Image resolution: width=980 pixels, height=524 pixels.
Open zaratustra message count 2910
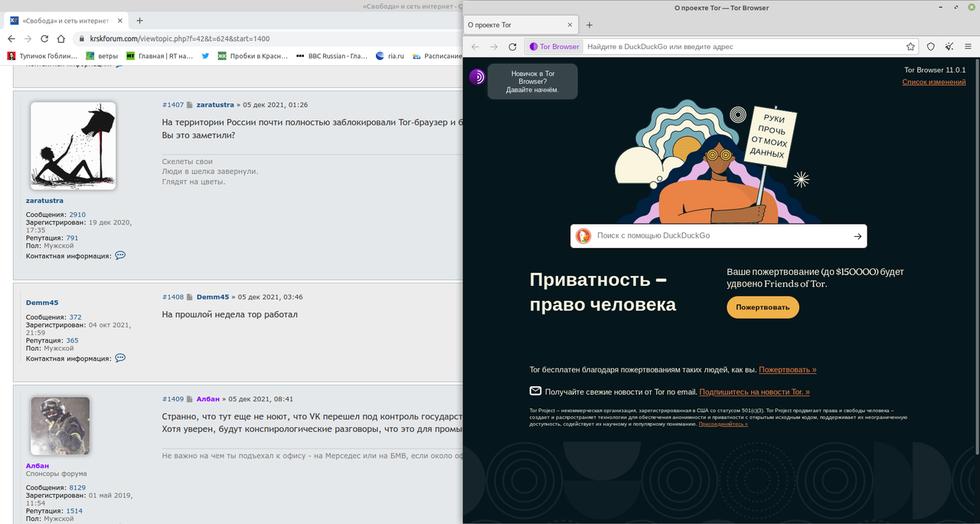[x=77, y=215]
